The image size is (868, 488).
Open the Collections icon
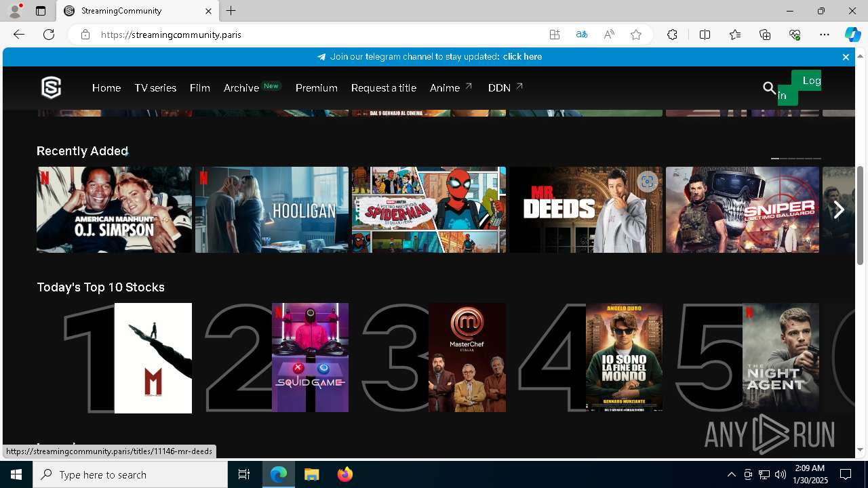(765, 35)
